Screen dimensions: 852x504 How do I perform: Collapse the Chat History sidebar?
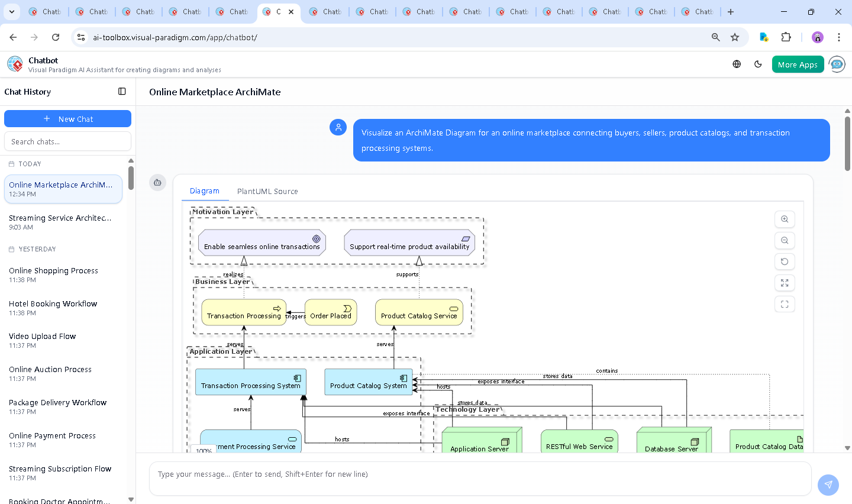[122, 91]
